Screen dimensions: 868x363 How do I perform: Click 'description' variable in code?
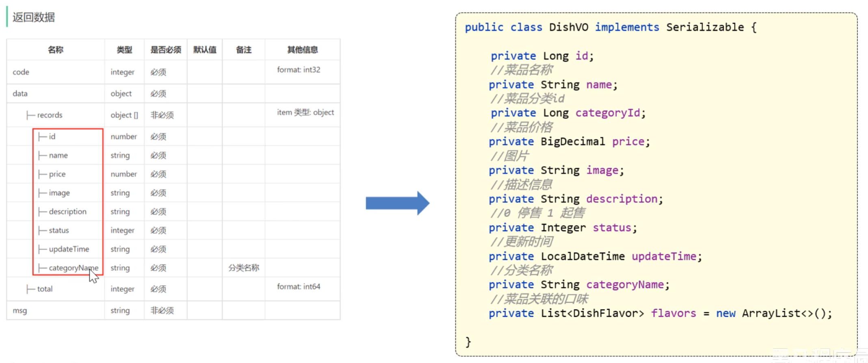[x=622, y=199]
